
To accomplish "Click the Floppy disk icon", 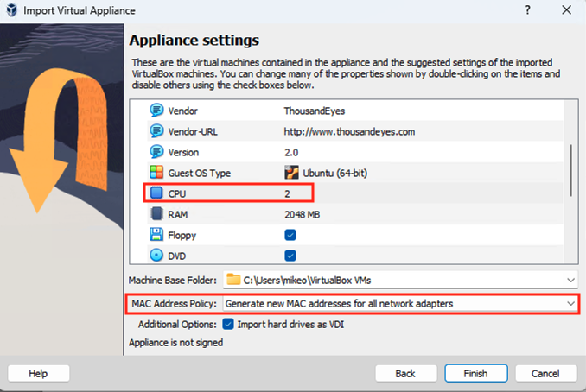I will (156, 234).
